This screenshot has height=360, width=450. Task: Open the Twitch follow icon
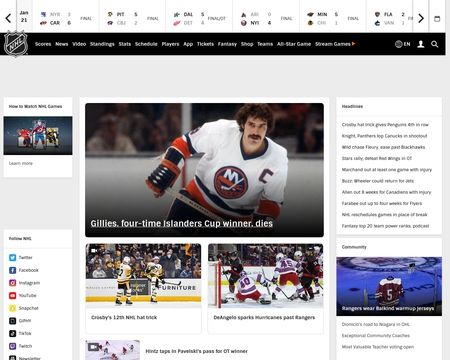click(x=12, y=346)
